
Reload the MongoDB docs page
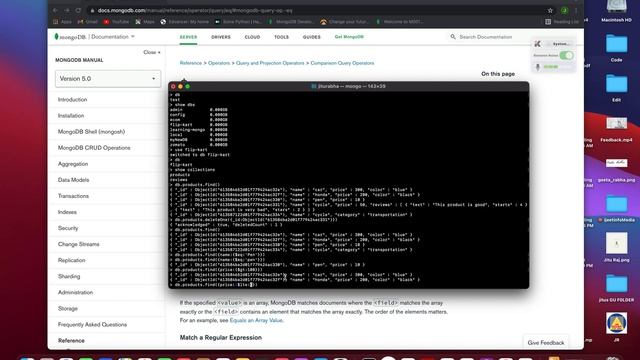(78, 10)
